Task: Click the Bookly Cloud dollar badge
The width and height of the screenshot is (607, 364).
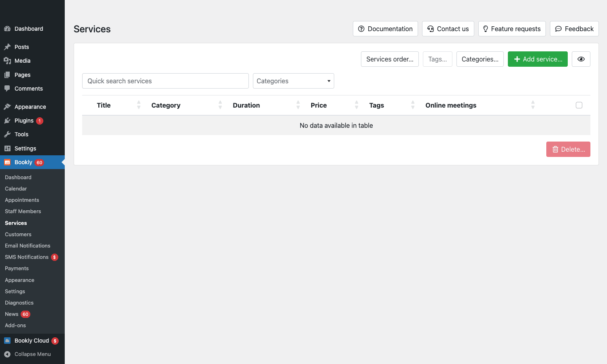Action: [55, 341]
